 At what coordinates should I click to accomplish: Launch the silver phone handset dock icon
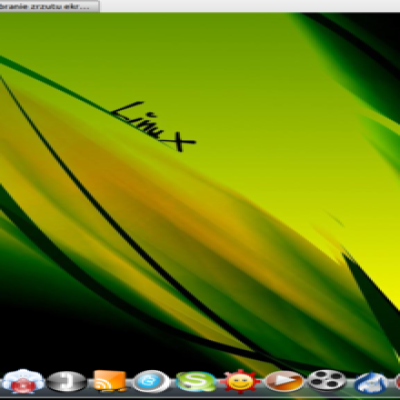66,382
